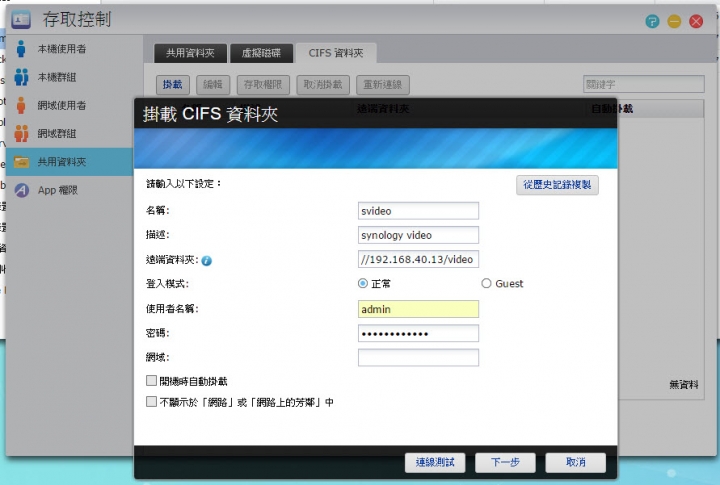Open 本機使用者 in the sidebar
The height and width of the screenshot is (485, 720).
coord(62,49)
